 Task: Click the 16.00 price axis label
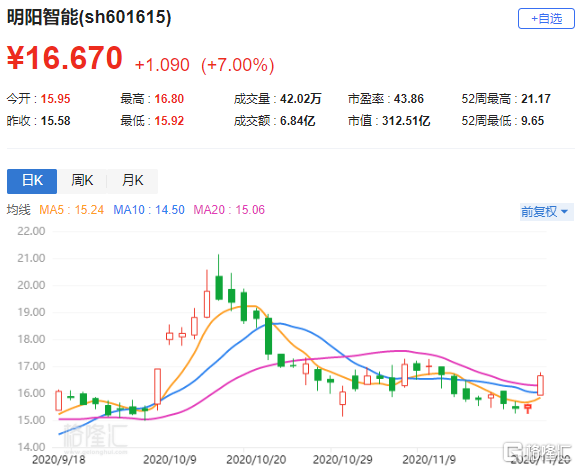(31, 393)
